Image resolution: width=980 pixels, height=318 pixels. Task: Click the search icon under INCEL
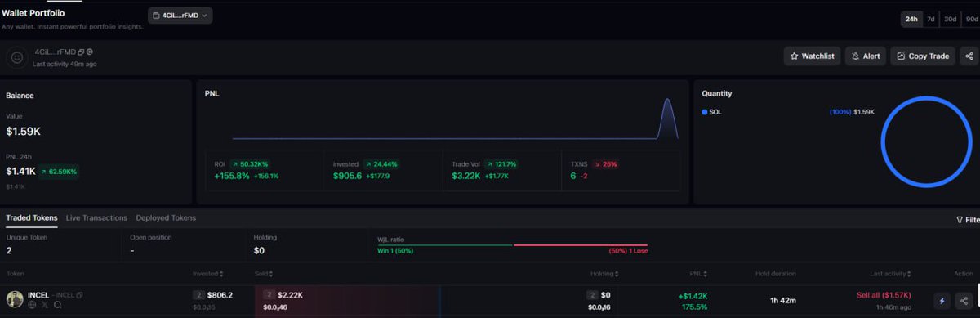point(58,305)
